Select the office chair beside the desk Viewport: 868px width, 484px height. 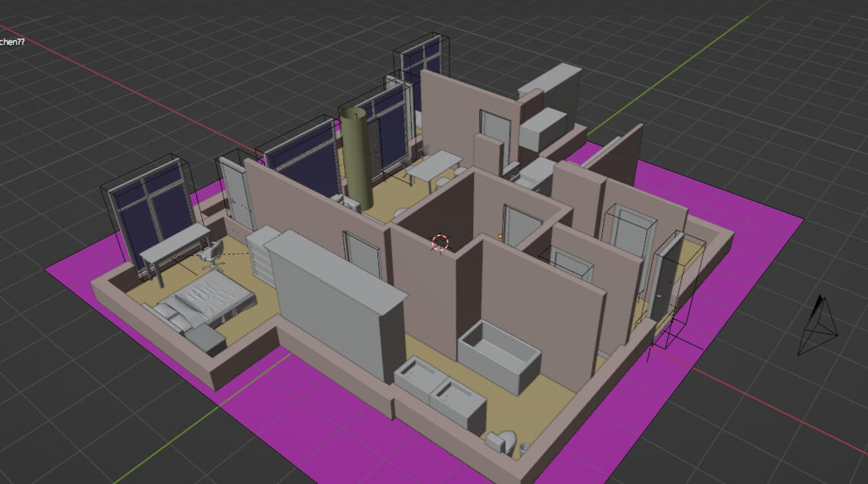click(211, 255)
